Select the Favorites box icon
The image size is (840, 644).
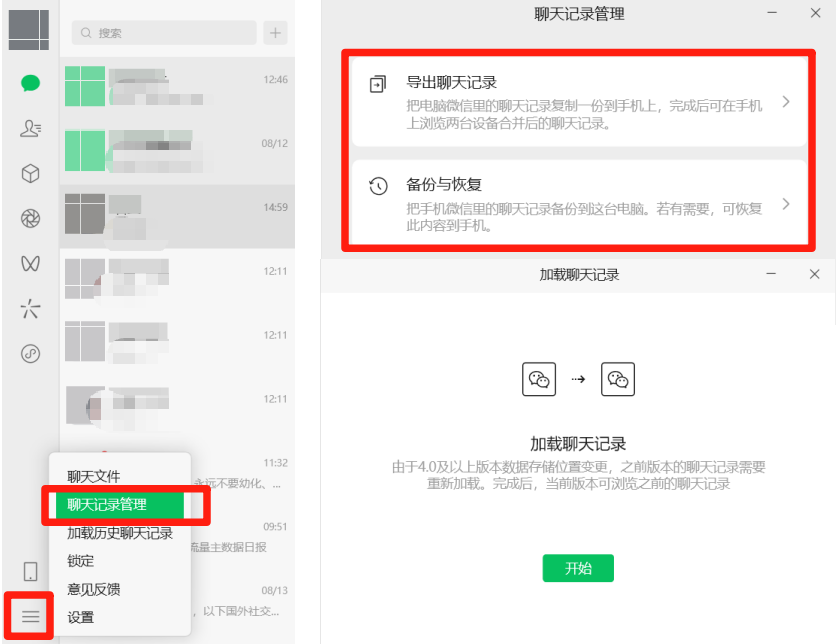click(x=29, y=172)
